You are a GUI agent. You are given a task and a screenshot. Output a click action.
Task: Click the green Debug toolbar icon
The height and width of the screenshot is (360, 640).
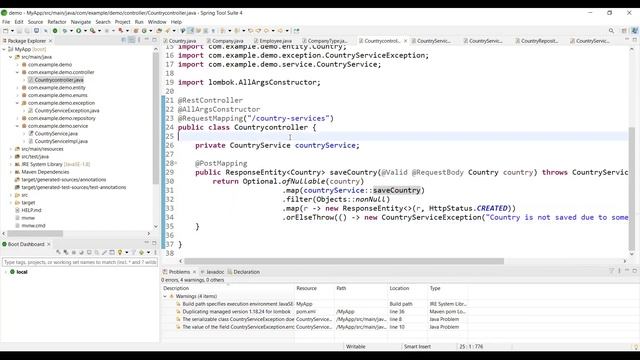tap(64, 31)
